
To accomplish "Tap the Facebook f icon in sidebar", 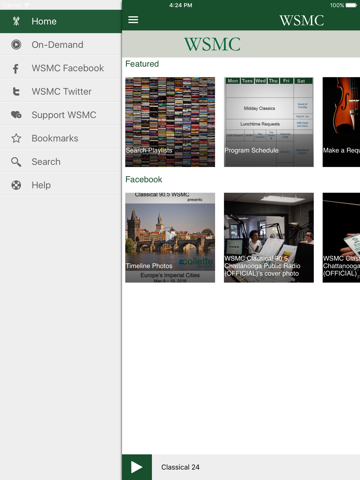I will point(15,69).
